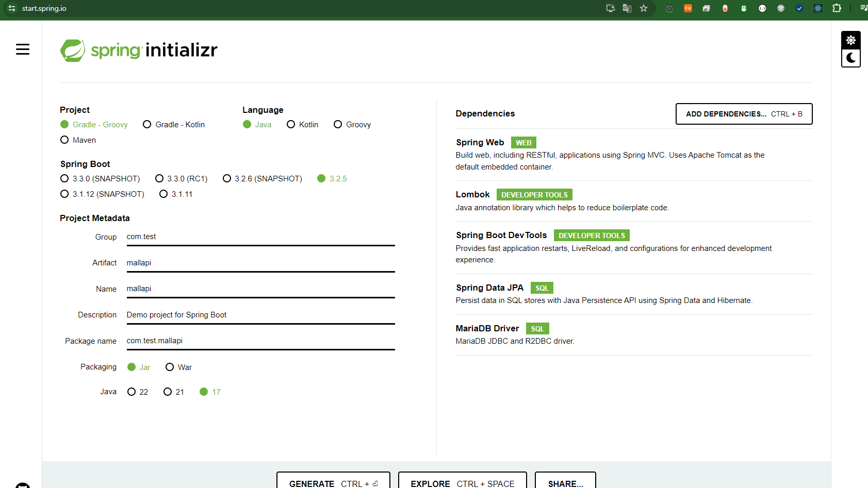This screenshot has width=868, height=488.
Task: Click the Package name input field
Action: click(260, 341)
